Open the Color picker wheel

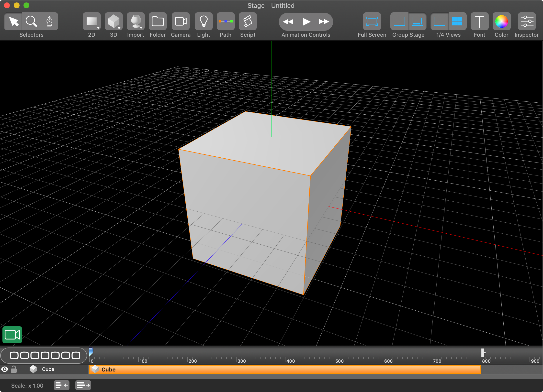pyautogui.click(x=501, y=22)
